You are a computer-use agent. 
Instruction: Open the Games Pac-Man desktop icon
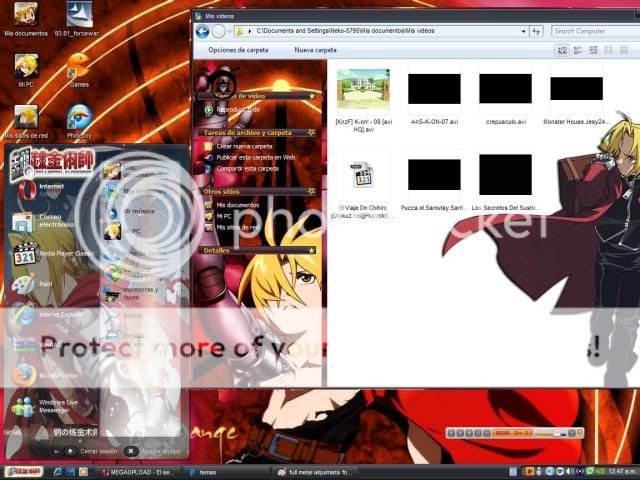tap(79, 71)
